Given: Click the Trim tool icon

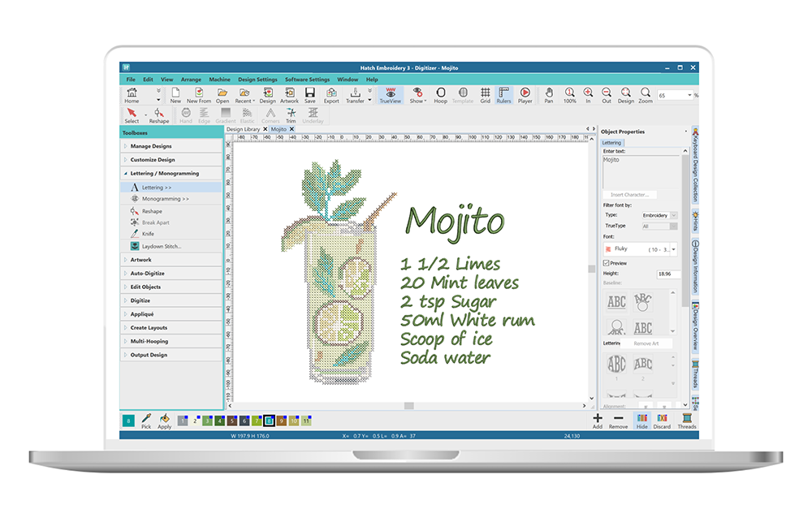Looking at the screenshot, I should click(x=291, y=114).
